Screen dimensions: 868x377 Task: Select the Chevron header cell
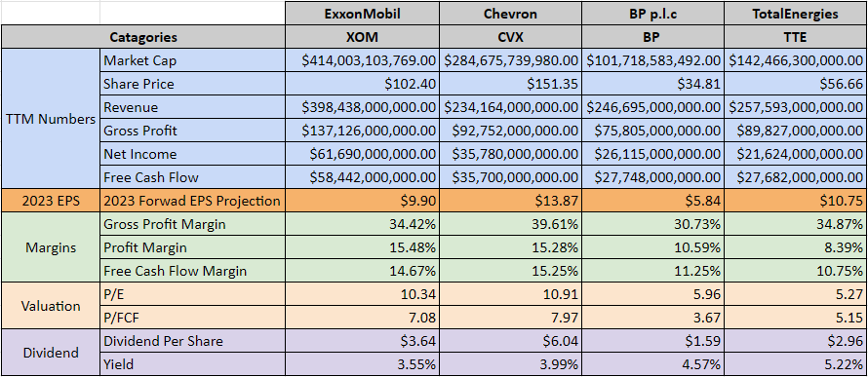point(510,14)
